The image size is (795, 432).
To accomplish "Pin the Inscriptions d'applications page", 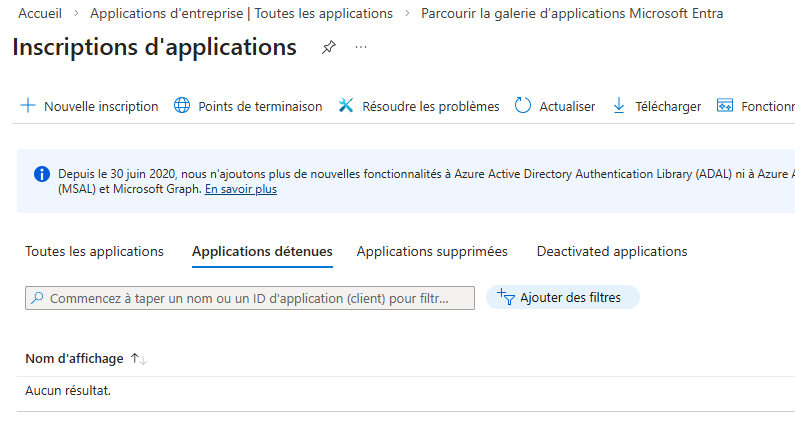I will (328, 48).
